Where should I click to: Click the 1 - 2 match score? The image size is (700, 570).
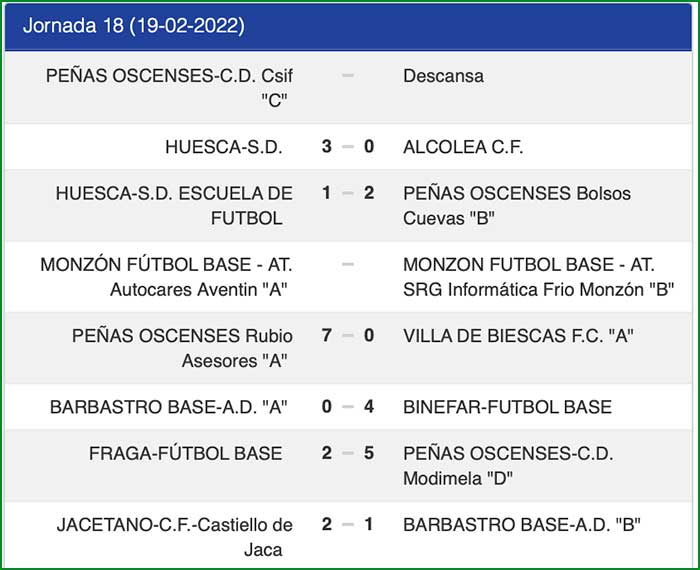point(347,194)
